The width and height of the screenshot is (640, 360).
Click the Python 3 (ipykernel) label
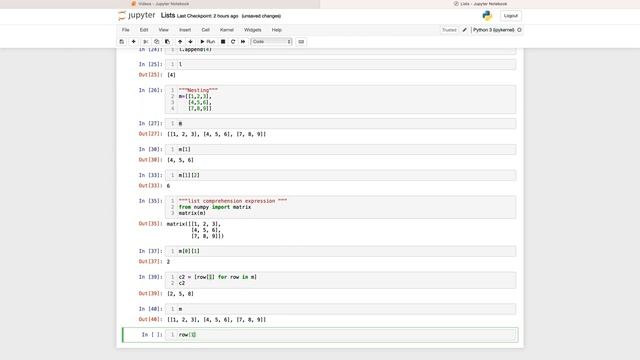pyautogui.click(x=493, y=30)
